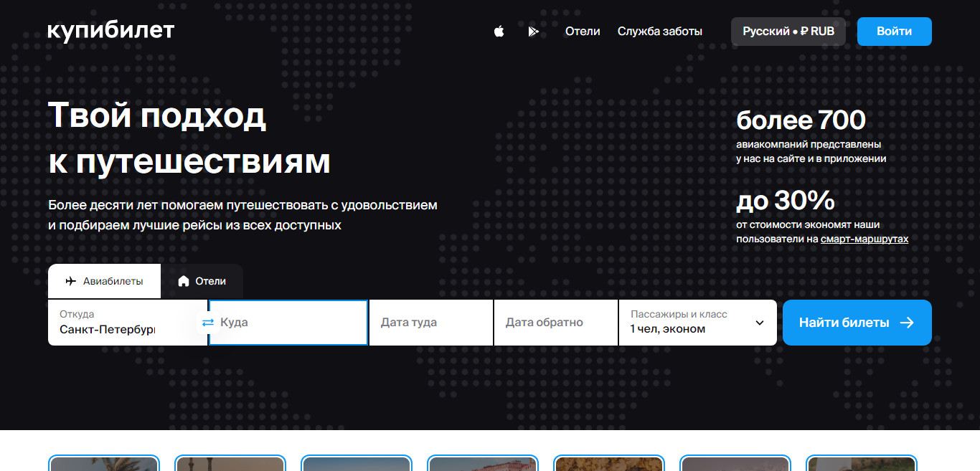
Task: Switch to the Отели search tab
Action: [x=202, y=281]
